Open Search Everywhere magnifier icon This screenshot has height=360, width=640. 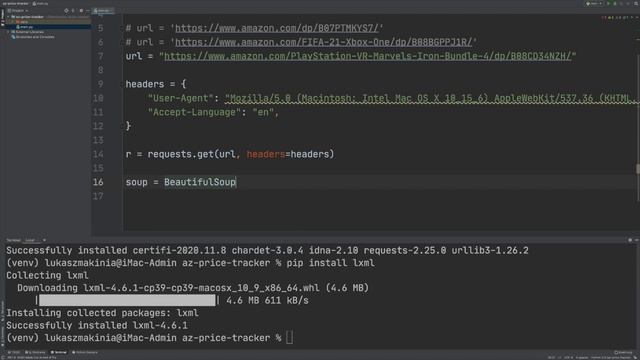[x=636, y=4]
